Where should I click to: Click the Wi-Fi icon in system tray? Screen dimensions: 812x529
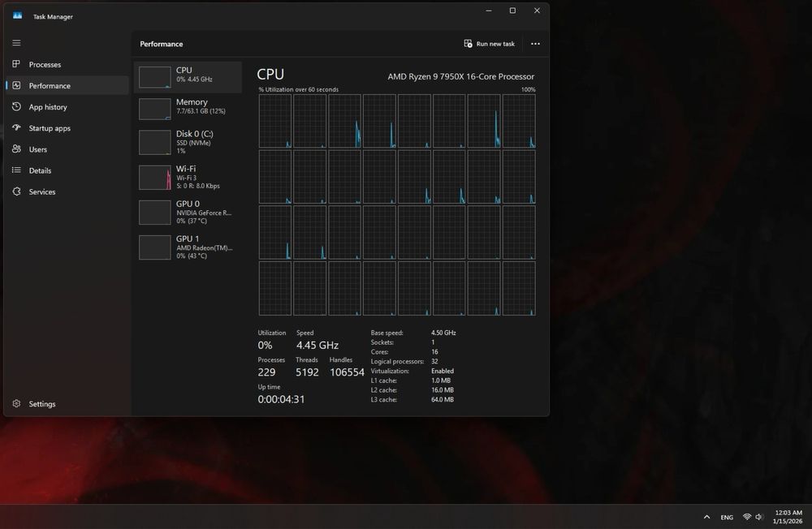point(747,517)
